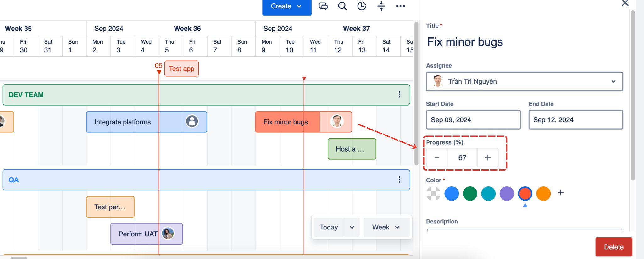Open the comments chat icon
This screenshot has width=644, height=259.
[x=323, y=6]
